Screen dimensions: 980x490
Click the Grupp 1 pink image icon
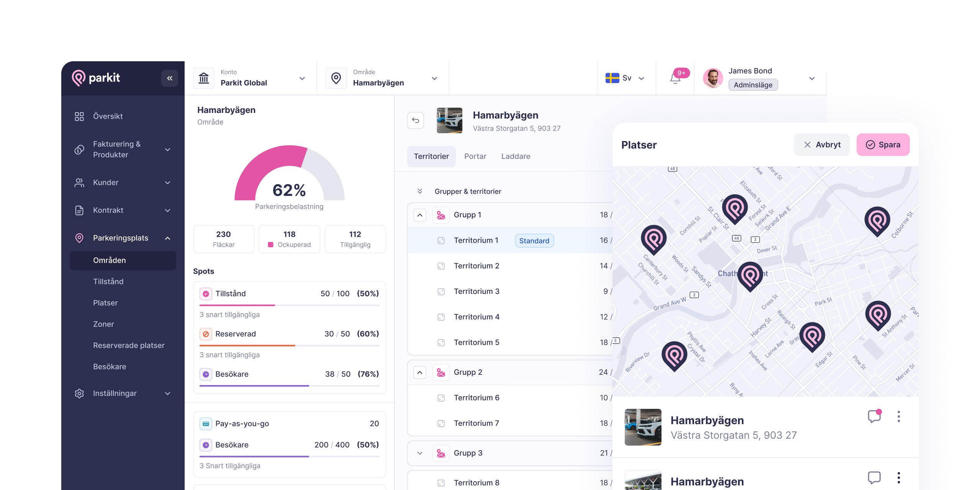441,215
